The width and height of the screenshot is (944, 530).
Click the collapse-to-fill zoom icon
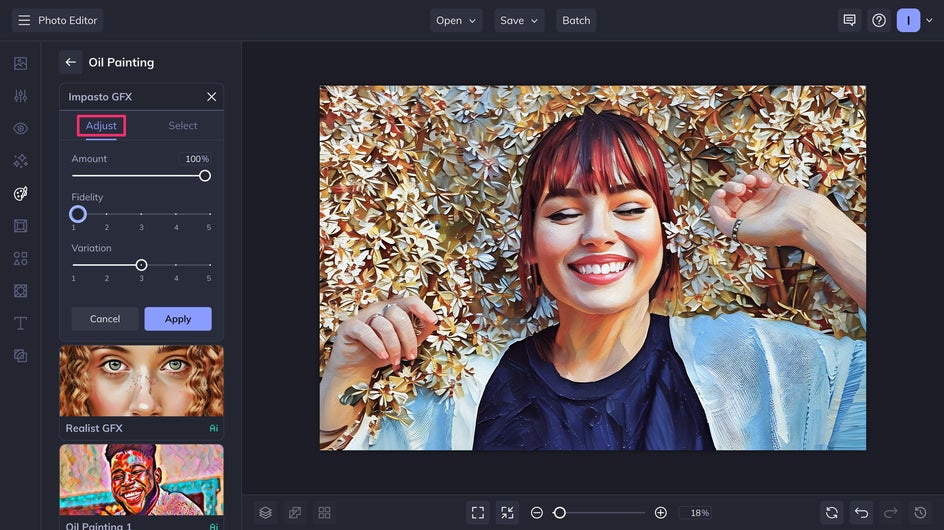point(508,513)
